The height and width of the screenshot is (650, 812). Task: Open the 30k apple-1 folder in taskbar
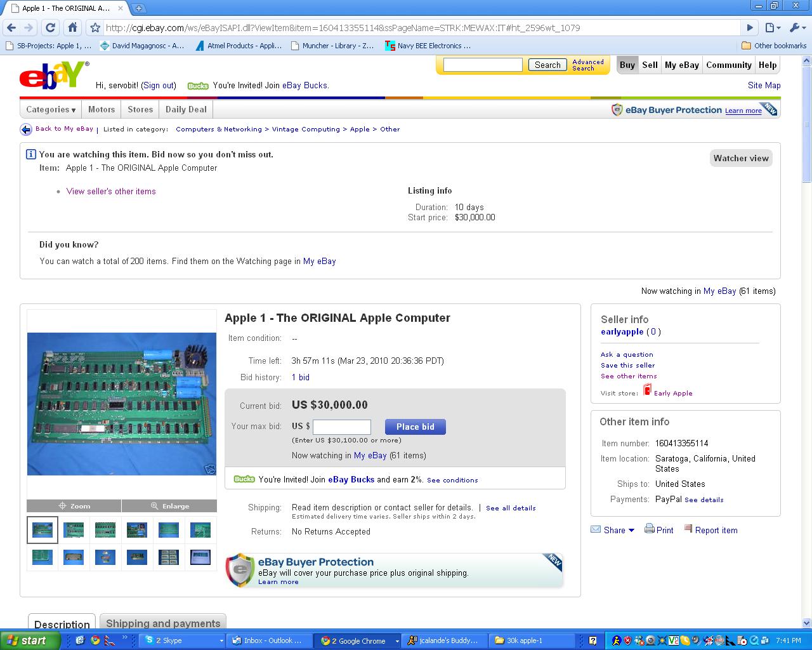[x=532, y=640]
